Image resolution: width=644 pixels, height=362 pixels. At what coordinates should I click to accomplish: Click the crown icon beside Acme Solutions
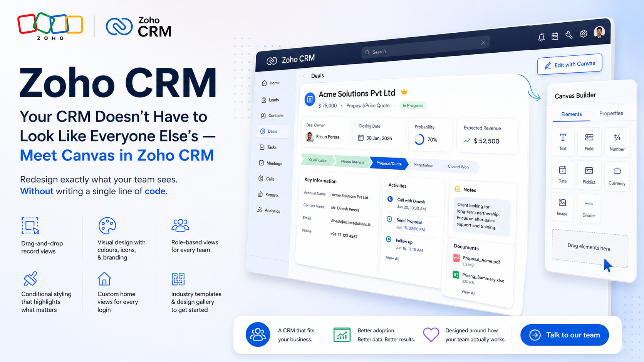coord(404,92)
